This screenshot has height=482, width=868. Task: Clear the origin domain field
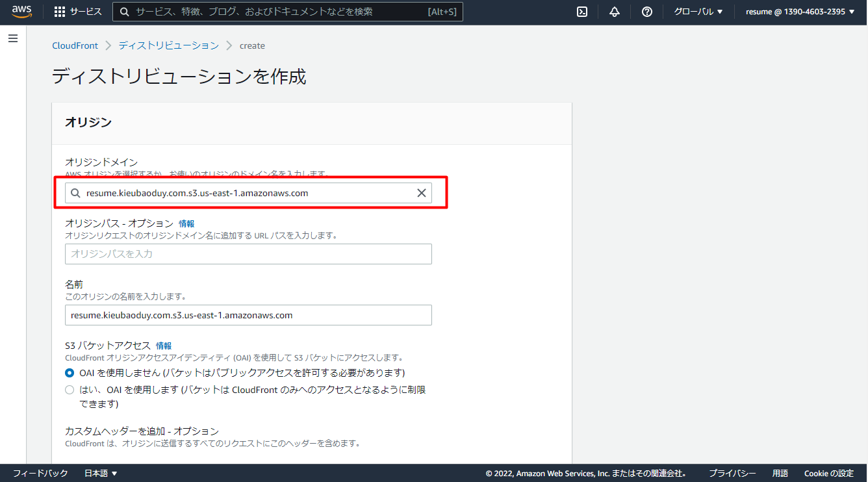(x=422, y=193)
